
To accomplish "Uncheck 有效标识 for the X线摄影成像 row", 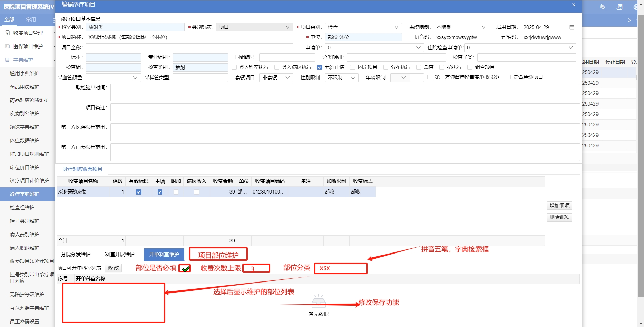I will point(139,192).
